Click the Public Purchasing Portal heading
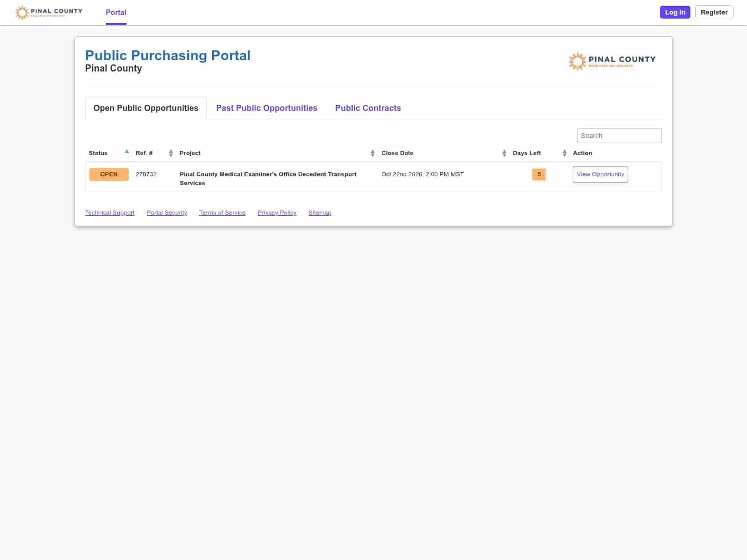The height and width of the screenshot is (560, 747). coord(168,55)
